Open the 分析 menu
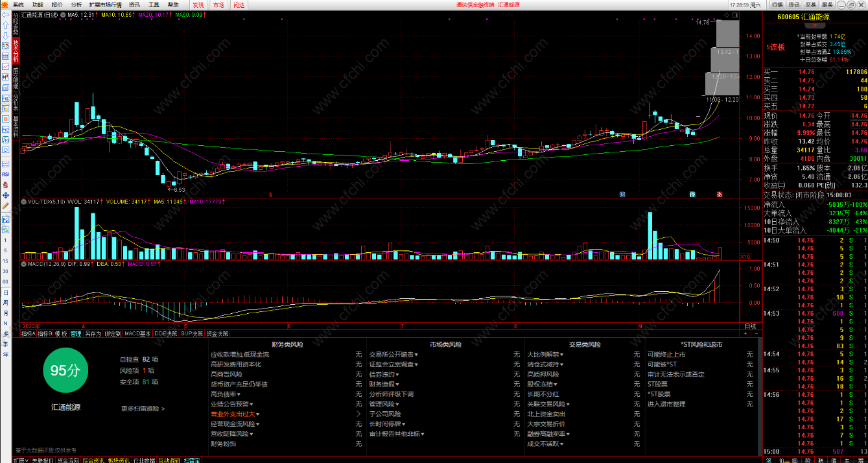 [76, 5]
